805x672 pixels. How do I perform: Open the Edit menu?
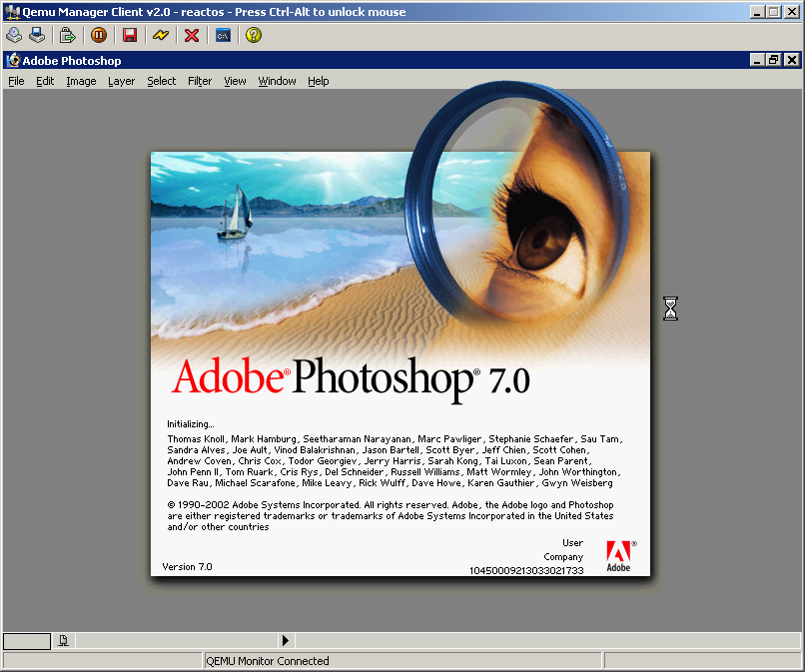(x=45, y=81)
